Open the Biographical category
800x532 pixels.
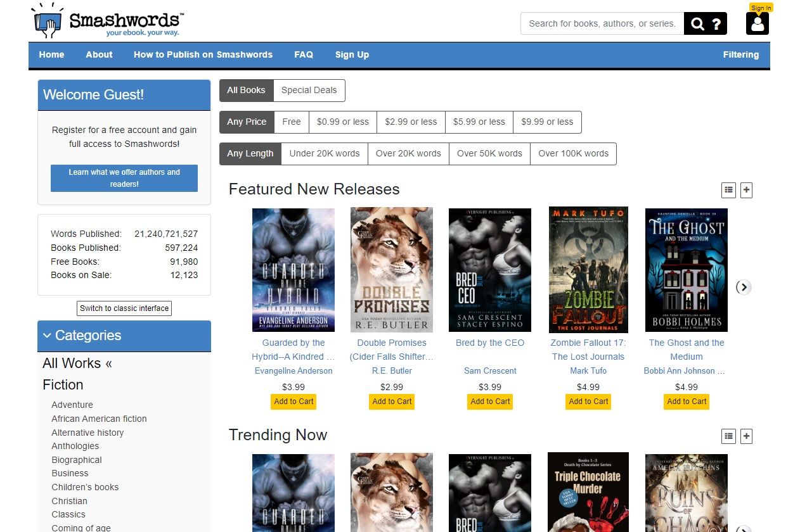(77, 460)
